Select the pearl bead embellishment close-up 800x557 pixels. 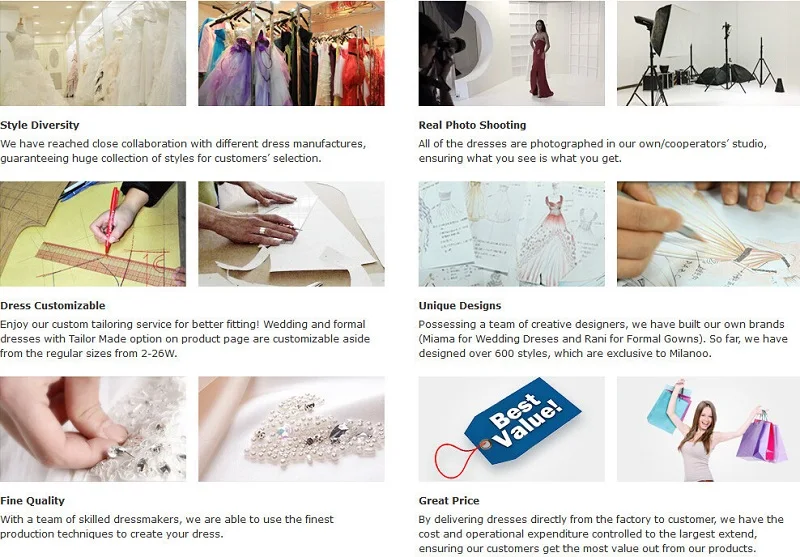point(291,429)
